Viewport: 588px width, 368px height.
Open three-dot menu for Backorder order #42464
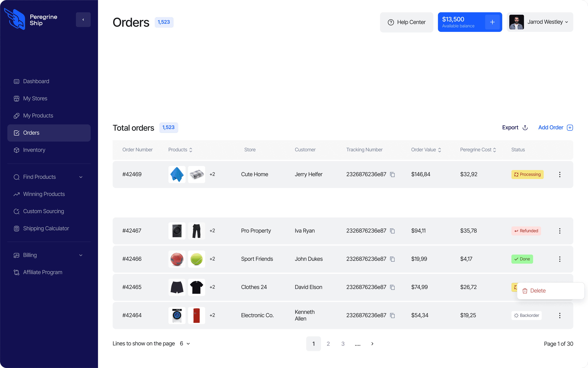pyautogui.click(x=560, y=315)
